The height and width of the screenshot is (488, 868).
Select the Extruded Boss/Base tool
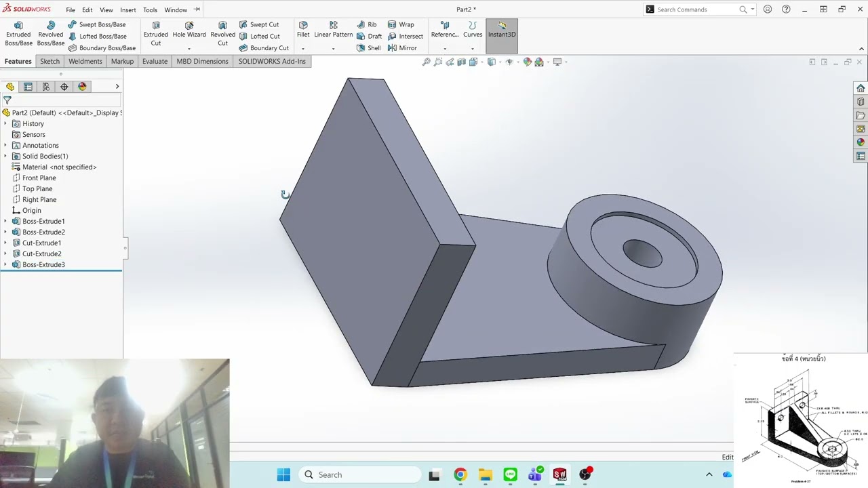coord(18,34)
